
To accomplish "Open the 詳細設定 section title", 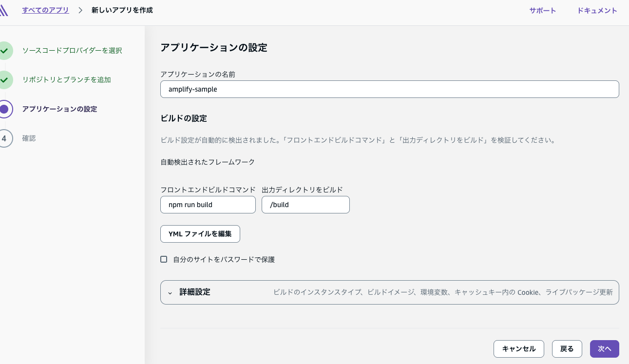I will [x=195, y=292].
